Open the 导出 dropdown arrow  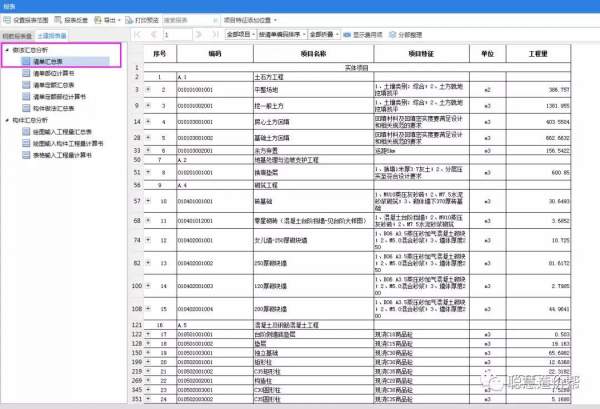119,20
